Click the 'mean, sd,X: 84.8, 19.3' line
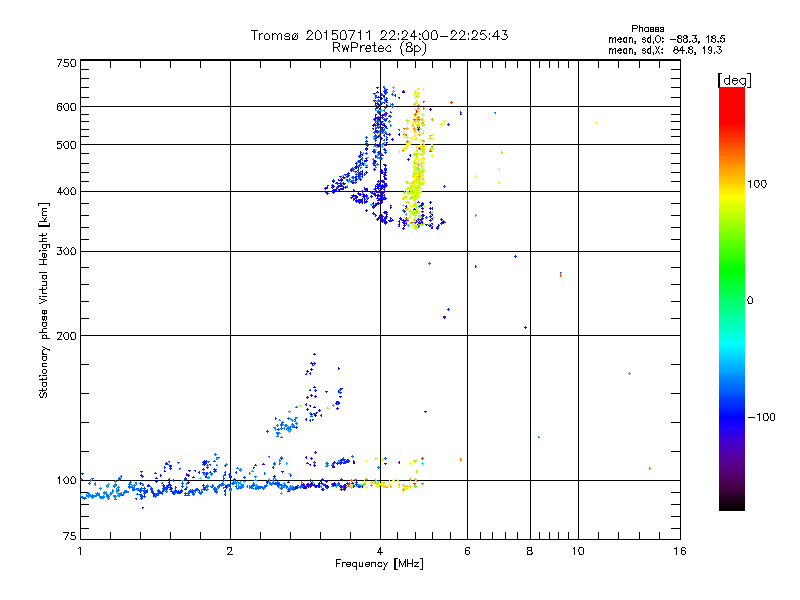Screen dimensions: 800x600 click(665, 50)
